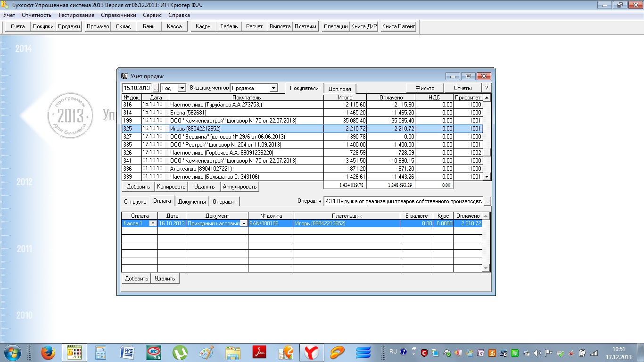Open the Приходный кассовый document dropdown

(244, 223)
